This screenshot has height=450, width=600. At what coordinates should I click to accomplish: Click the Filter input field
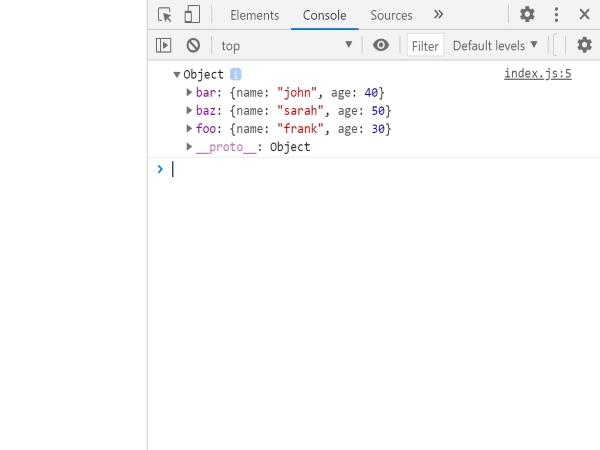[425, 45]
